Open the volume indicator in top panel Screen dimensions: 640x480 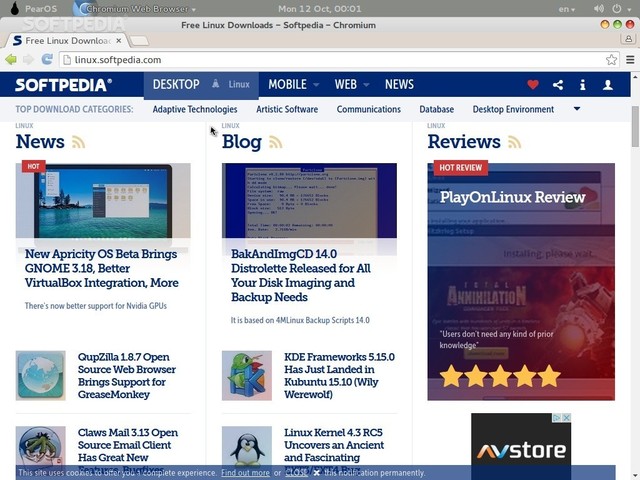click(599, 9)
